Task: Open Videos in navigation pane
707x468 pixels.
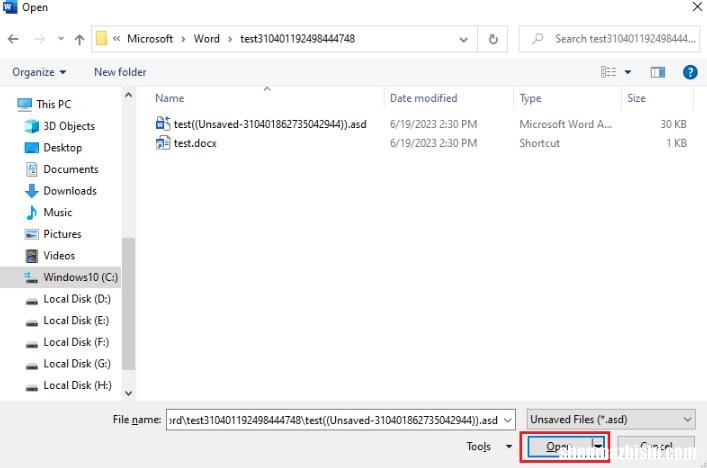Action: (59, 256)
